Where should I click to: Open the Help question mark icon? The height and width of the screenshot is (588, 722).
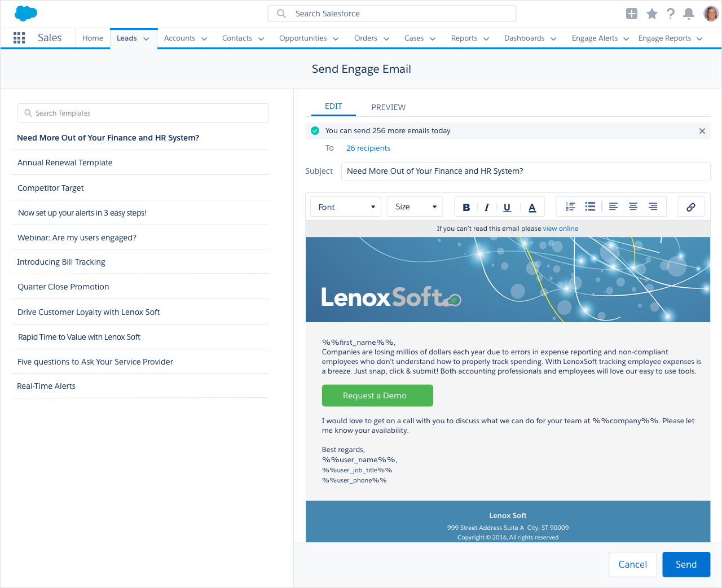point(670,14)
